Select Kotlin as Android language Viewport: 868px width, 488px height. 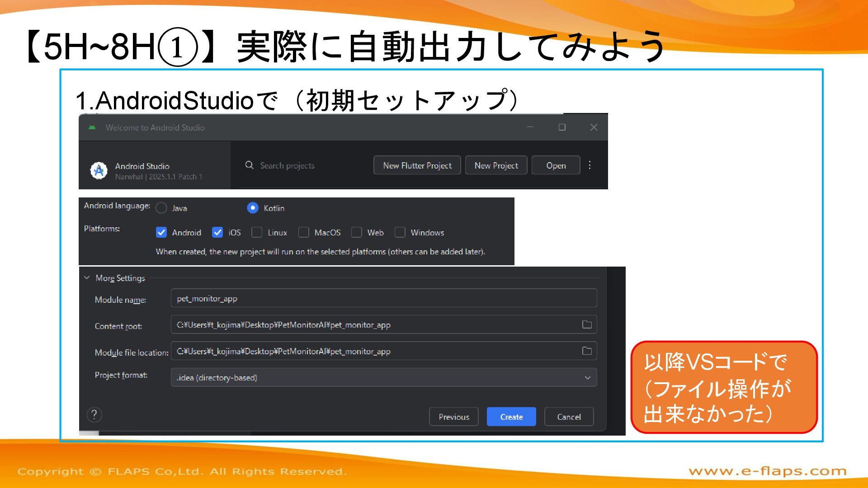pos(253,208)
